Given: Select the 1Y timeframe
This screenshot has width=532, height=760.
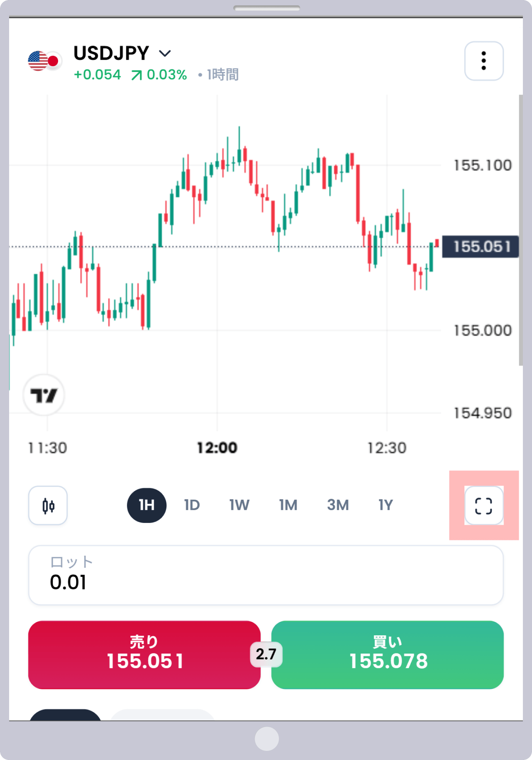Looking at the screenshot, I should point(385,505).
